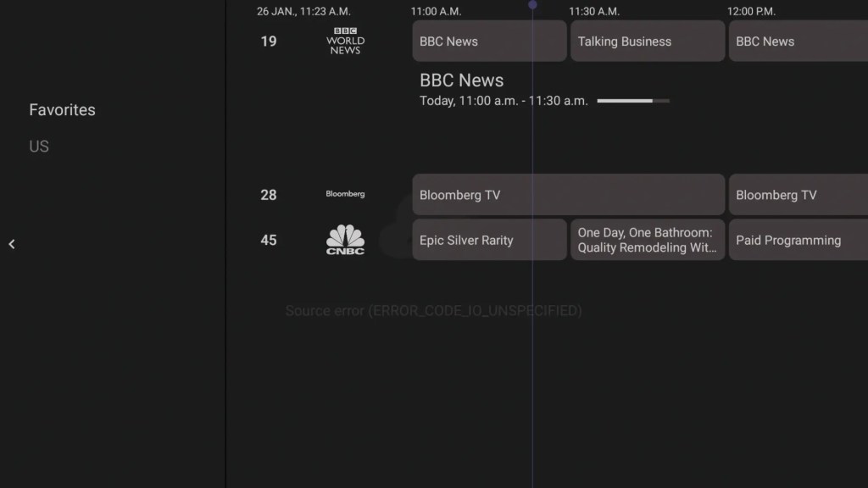Click channel number 28
The height and width of the screenshot is (488, 868).
click(269, 195)
